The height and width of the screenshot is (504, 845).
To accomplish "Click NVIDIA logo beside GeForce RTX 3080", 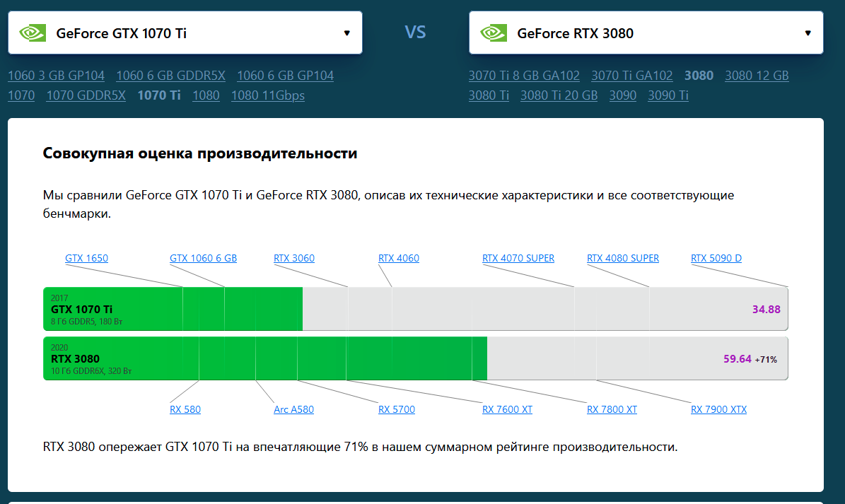I will pyautogui.click(x=494, y=33).
